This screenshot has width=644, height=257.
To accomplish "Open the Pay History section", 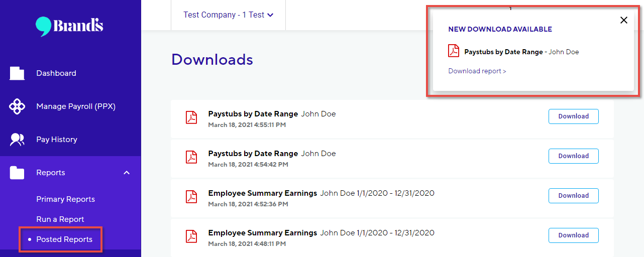I will pos(57,140).
